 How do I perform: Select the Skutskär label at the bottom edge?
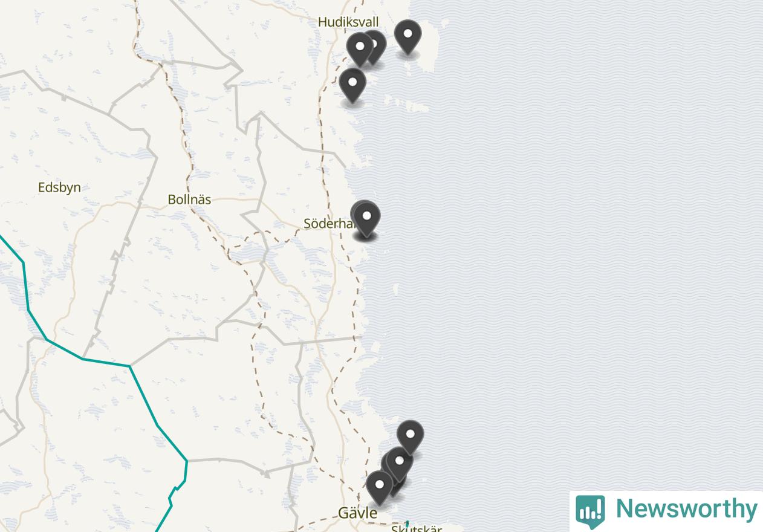[417, 528]
